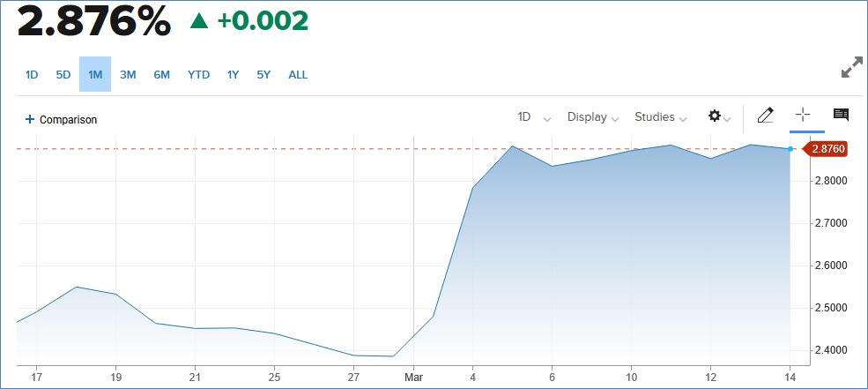
Task: Switch chart to 3M range
Action: point(128,75)
